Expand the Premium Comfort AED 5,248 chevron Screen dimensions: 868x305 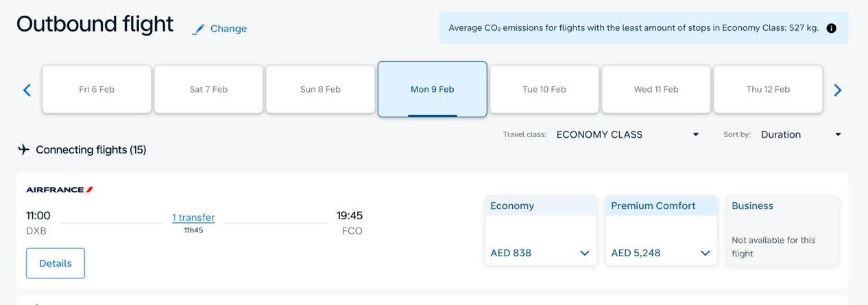(705, 253)
